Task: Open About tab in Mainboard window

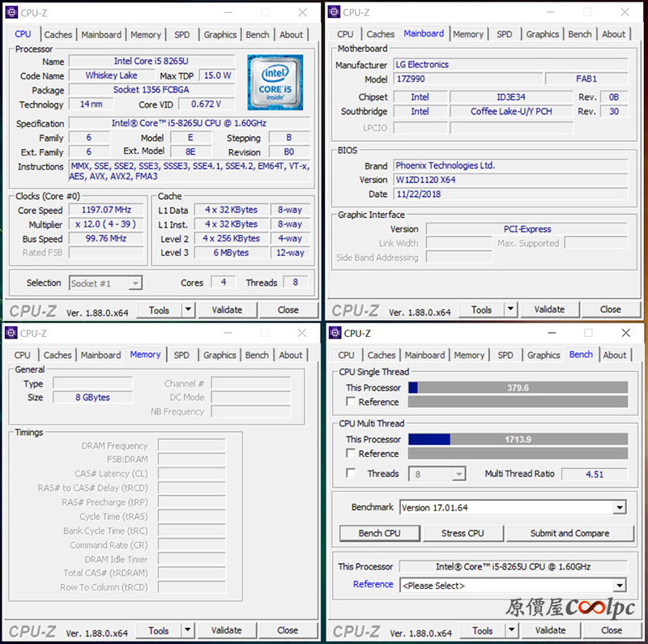Action: (613, 34)
